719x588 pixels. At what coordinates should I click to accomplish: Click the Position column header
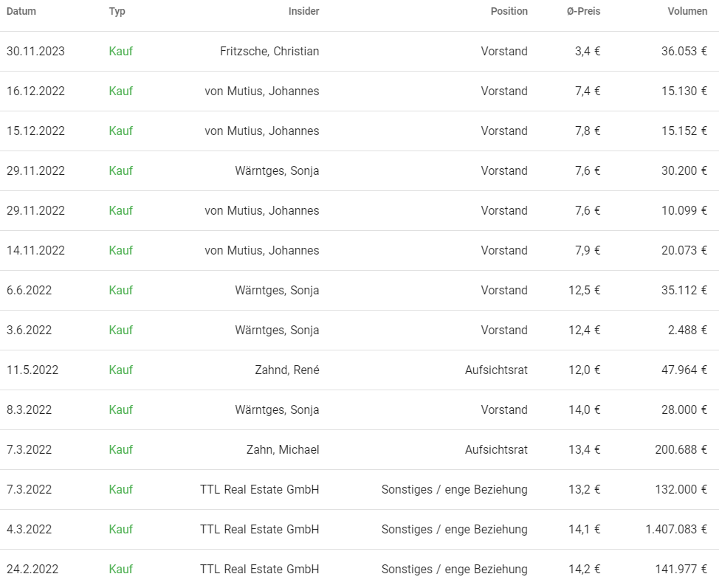509,12
